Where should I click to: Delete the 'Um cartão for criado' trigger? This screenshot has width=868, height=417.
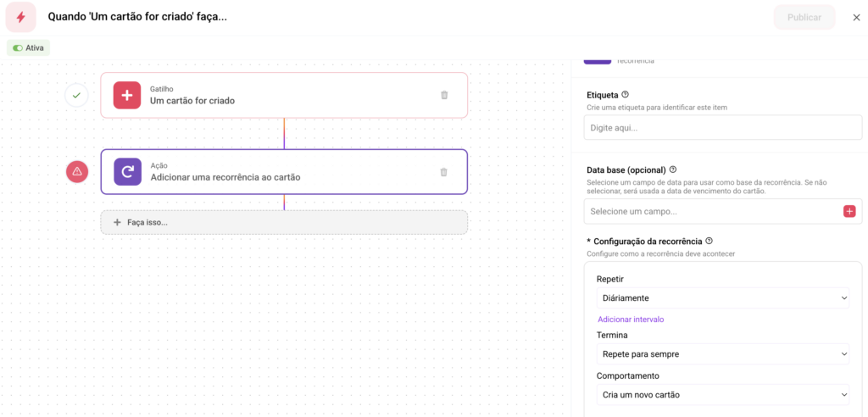pos(444,95)
